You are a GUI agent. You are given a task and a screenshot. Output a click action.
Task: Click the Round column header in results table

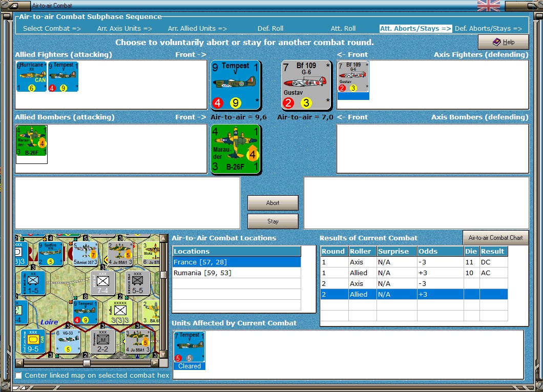click(334, 252)
